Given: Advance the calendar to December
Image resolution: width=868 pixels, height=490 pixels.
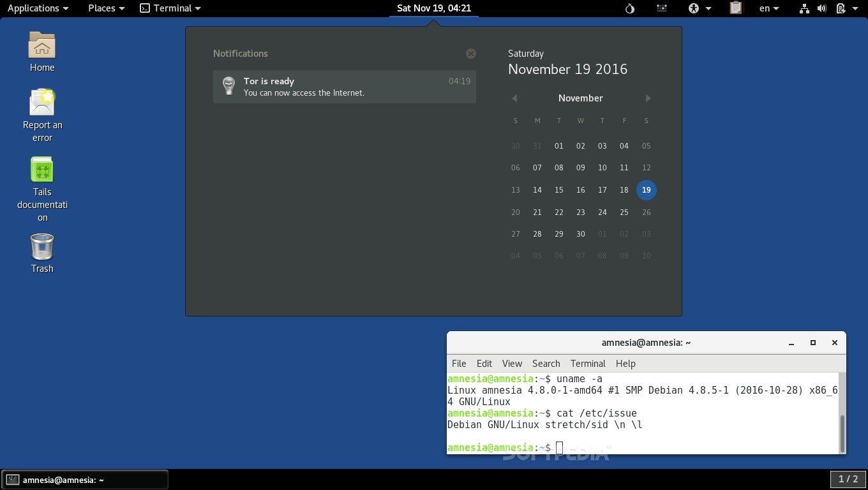Looking at the screenshot, I should [648, 98].
